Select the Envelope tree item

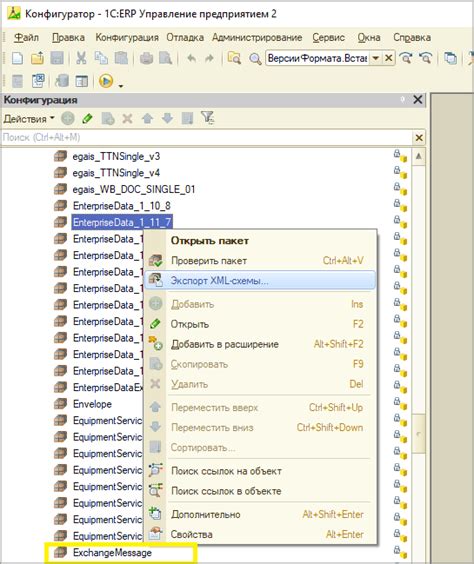92,404
